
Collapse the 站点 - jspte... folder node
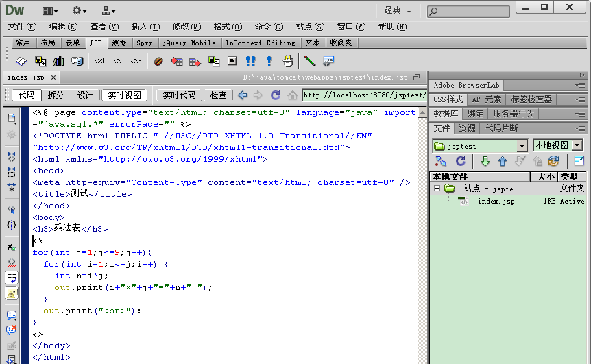[x=437, y=188]
